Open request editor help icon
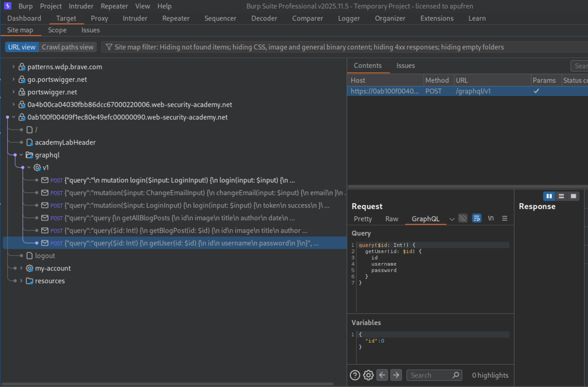 (x=355, y=375)
